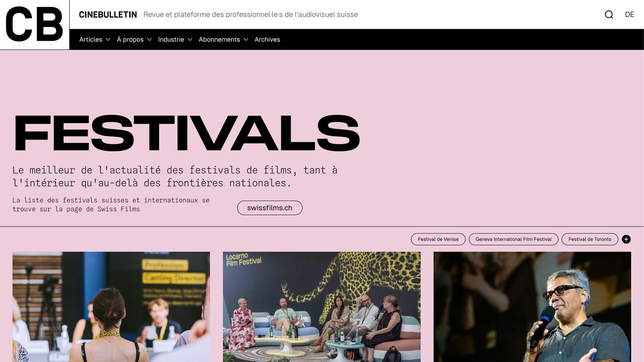Open the Industrie menu item
Viewport: 644px width, 362px height.
click(171, 39)
